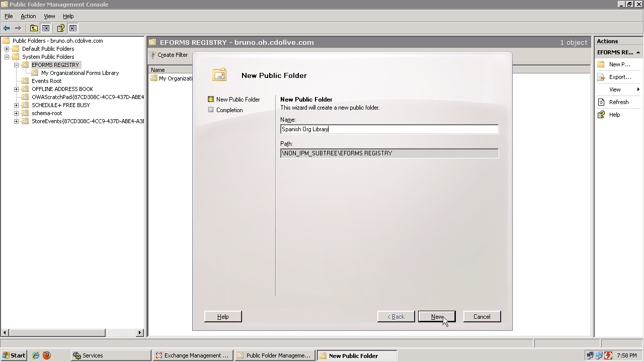Select Default Public Folders label
Image resolution: width=644 pixels, height=362 pixels.
pyautogui.click(x=48, y=49)
